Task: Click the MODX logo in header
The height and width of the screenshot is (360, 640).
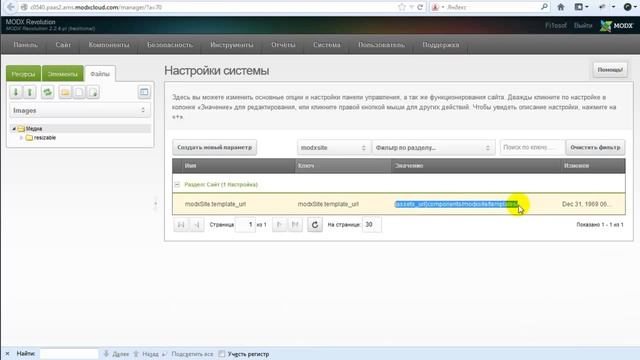Action: coord(616,26)
